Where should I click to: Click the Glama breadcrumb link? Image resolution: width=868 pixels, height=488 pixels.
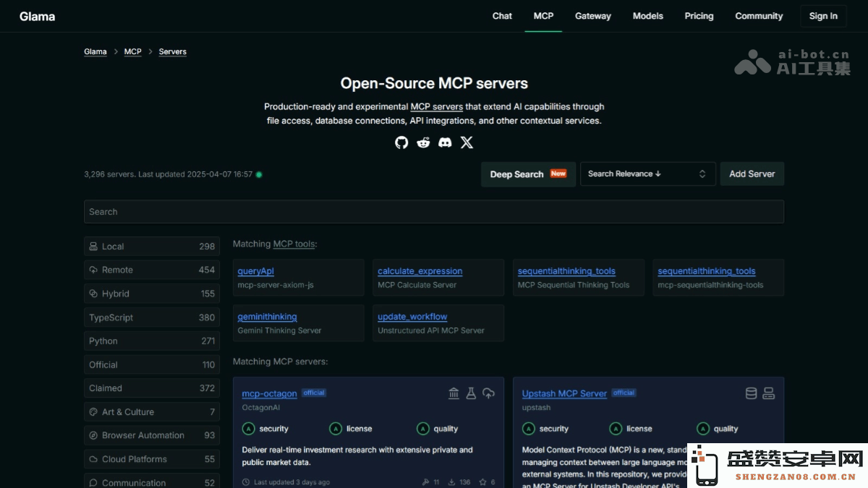tap(95, 51)
